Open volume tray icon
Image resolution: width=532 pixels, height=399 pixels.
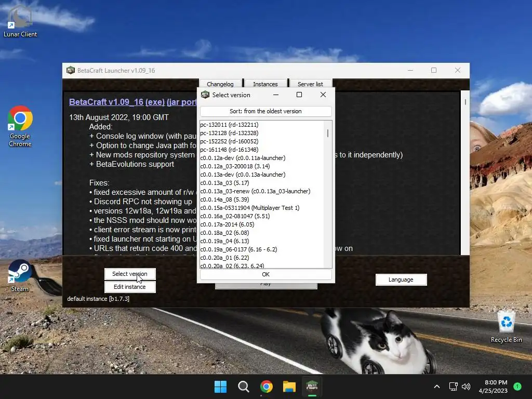(x=466, y=387)
